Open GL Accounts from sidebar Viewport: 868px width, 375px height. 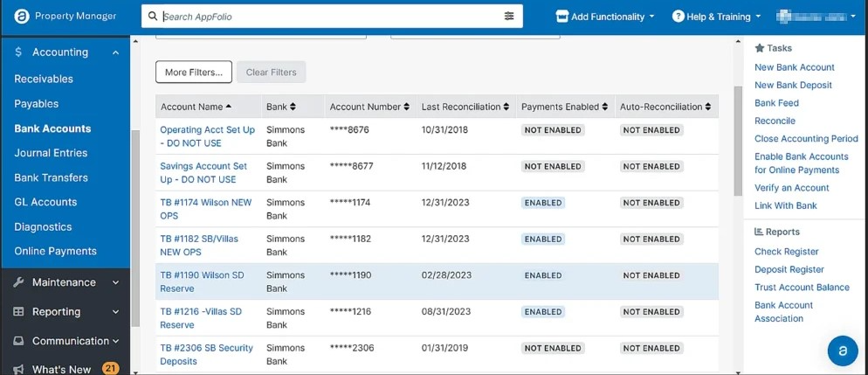click(45, 202)
